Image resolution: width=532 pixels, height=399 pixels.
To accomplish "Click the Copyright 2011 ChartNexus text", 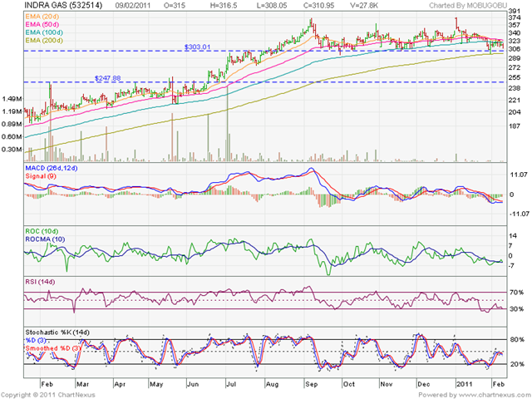I will [48, 395].
